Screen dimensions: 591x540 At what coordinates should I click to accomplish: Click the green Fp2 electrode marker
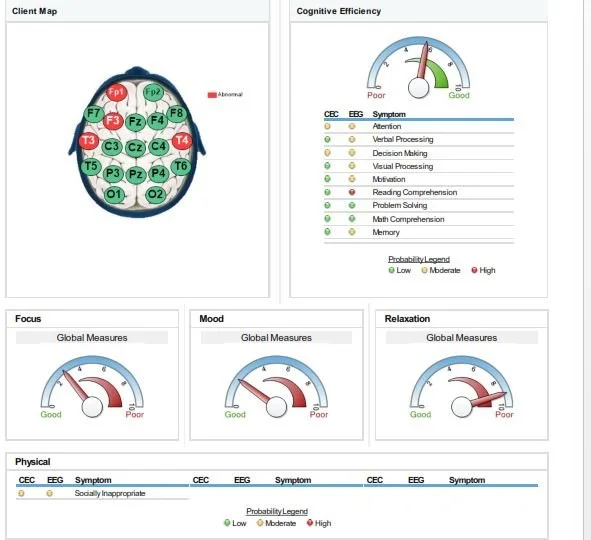pyautogui.click(x=153, y=92)
